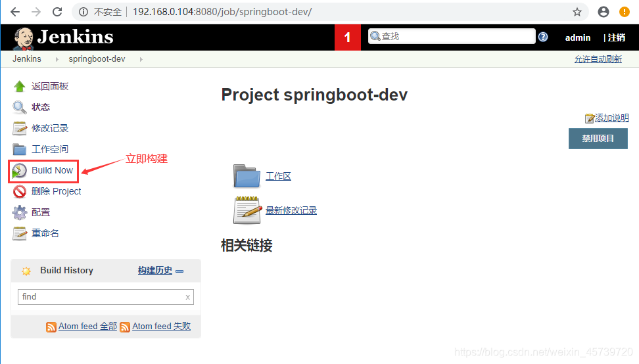Click the notepad icon for 修改记录
The width and height of the screenshot is (639, 364).
pos(19,128)
